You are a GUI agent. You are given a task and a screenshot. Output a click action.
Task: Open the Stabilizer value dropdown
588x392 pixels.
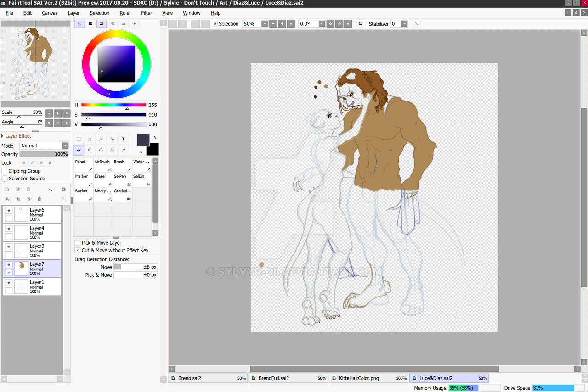point(404,24)
